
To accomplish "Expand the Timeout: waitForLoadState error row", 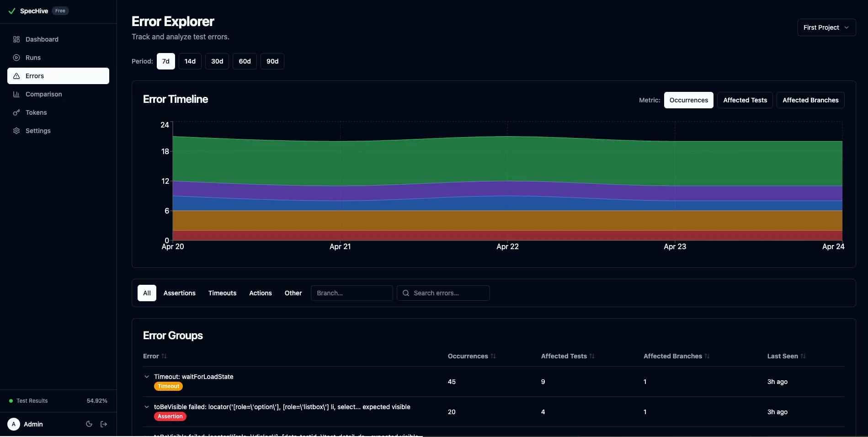I will pyautogui.click(x=147, y=377).
